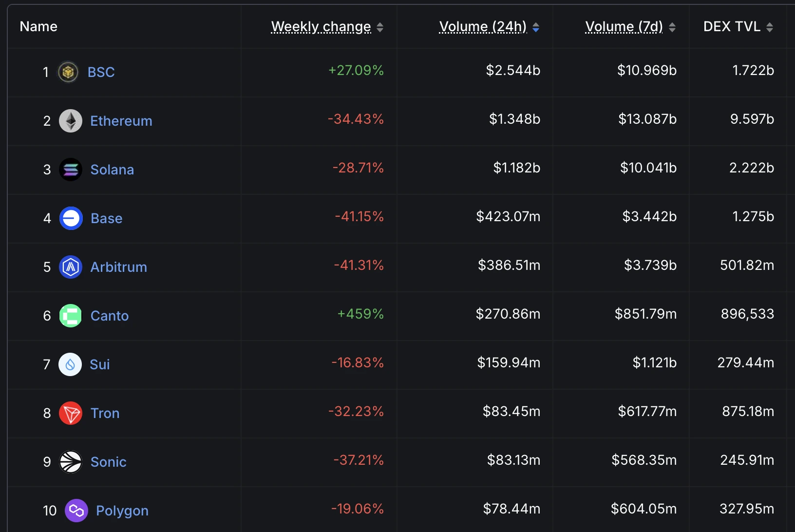This screenshot has width=795, height=532.
Task: Select Sui weekly change -16.83%
Action: click(x=358, y=362)
